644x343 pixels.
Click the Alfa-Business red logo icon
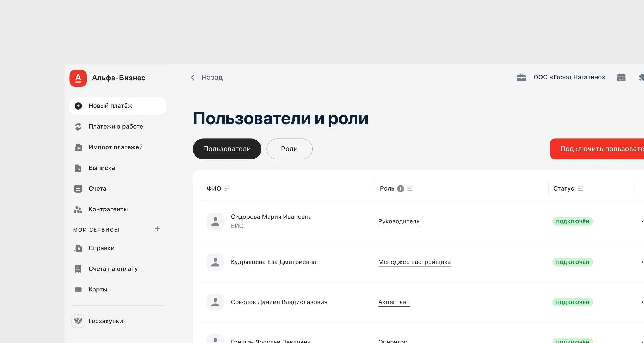(78, 78)
